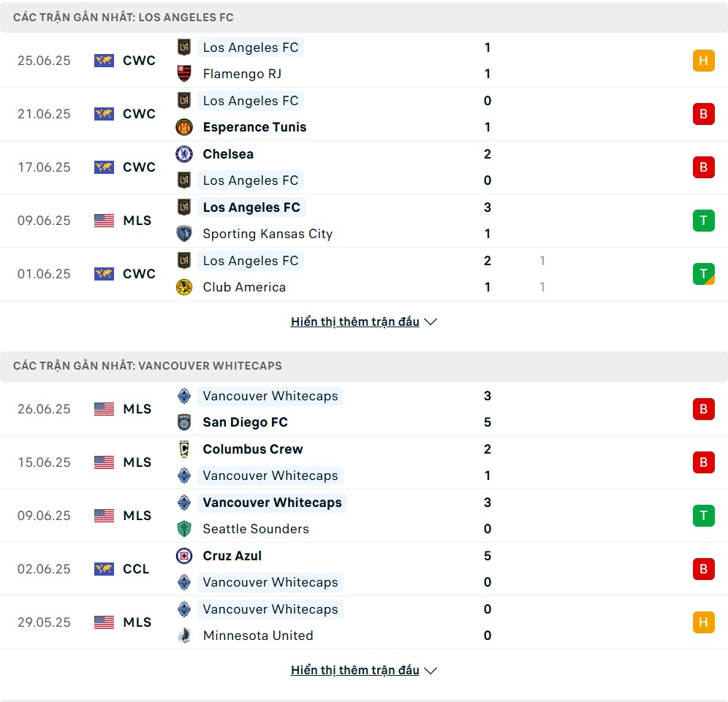The height and width of the screenshot is (702, 728).
Task: Expand more Vancouver Whitecaps matches
Action: [363, 670]
